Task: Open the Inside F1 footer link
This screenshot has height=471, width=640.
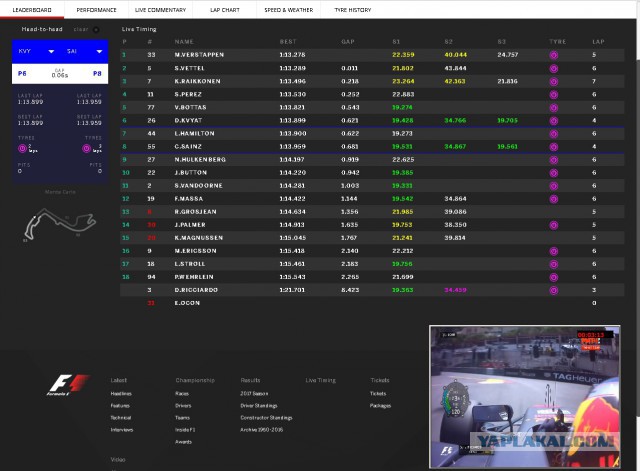Action: (x=185, y=430)
